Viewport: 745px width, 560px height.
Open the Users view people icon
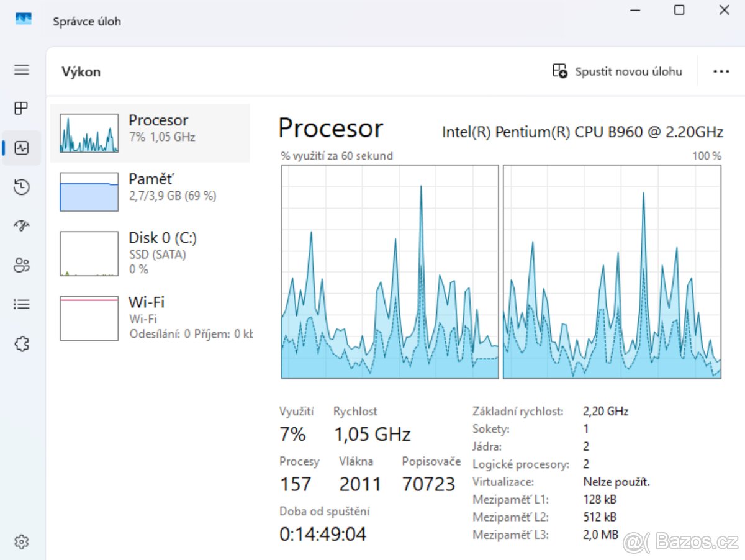click(x=21, y=265)
